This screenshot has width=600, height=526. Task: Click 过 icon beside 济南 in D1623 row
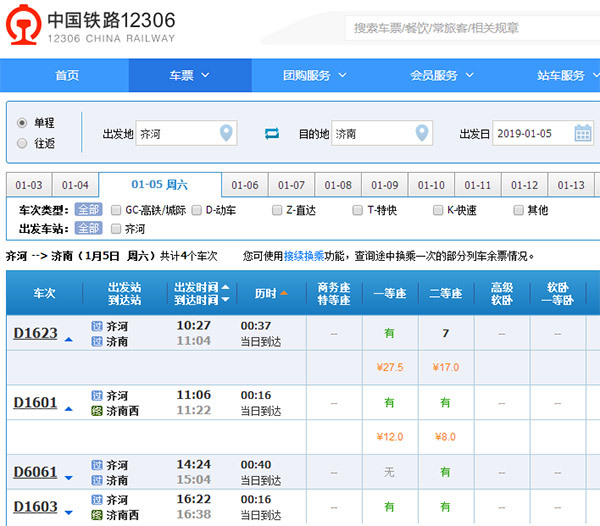click(x=97, y=341)
